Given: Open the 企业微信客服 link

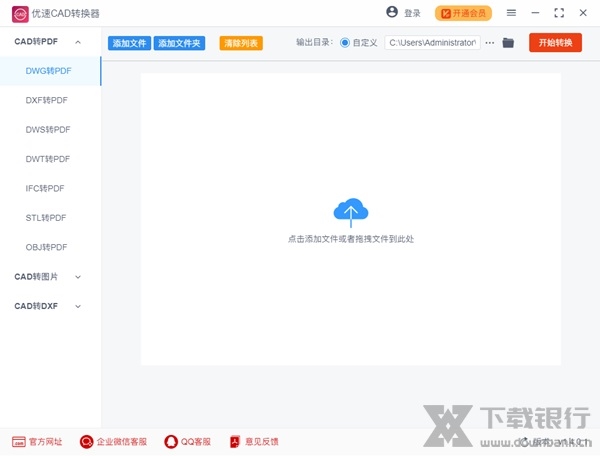Looking at the screenshot, I should 122,442.
